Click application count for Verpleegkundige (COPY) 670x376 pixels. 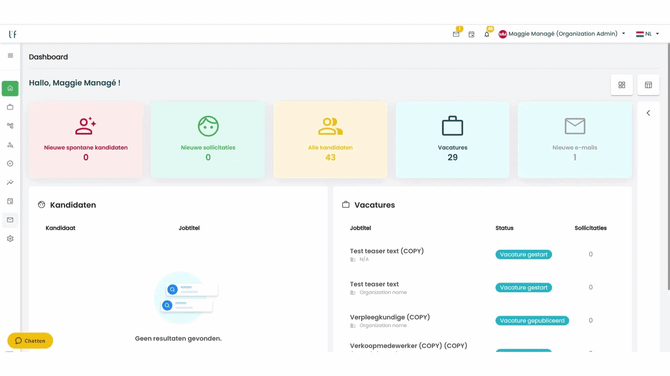pos(591,320)
